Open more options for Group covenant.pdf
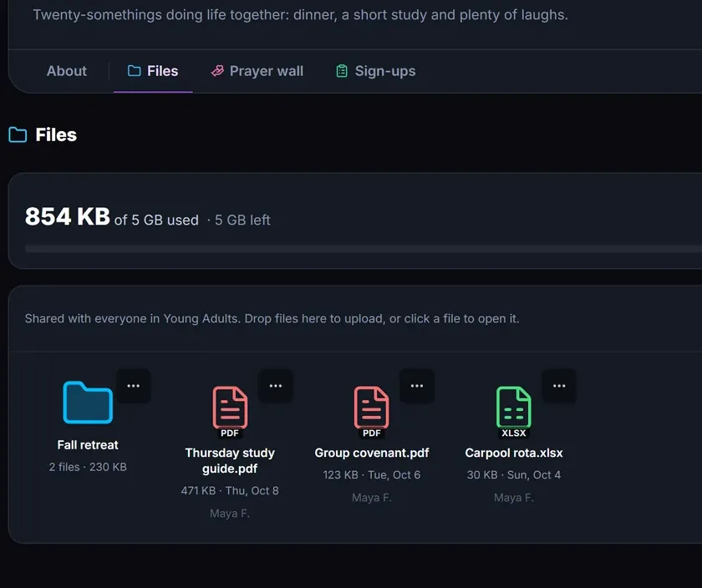 pos(417,386)
